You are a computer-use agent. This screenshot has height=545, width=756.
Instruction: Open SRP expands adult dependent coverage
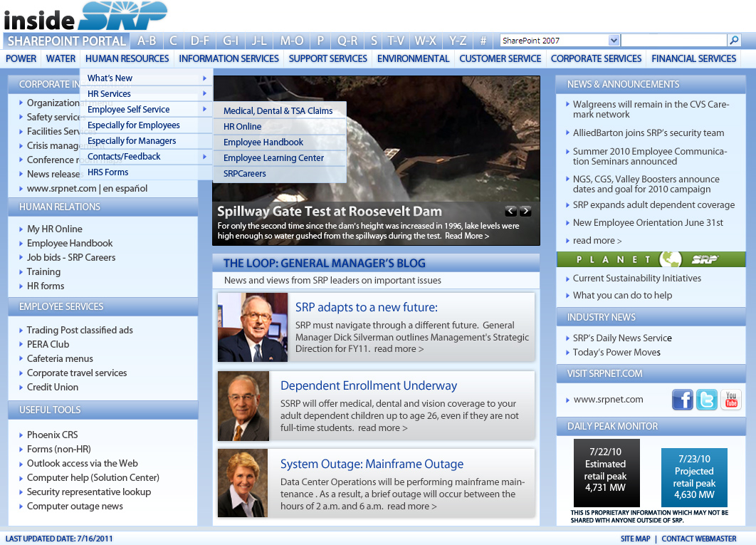tap(653, 204)
